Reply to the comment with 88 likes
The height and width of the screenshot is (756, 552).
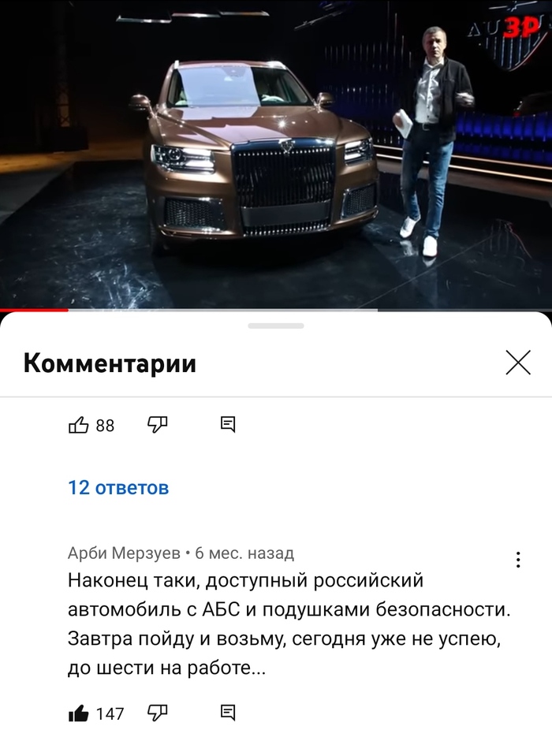[228, 425]
